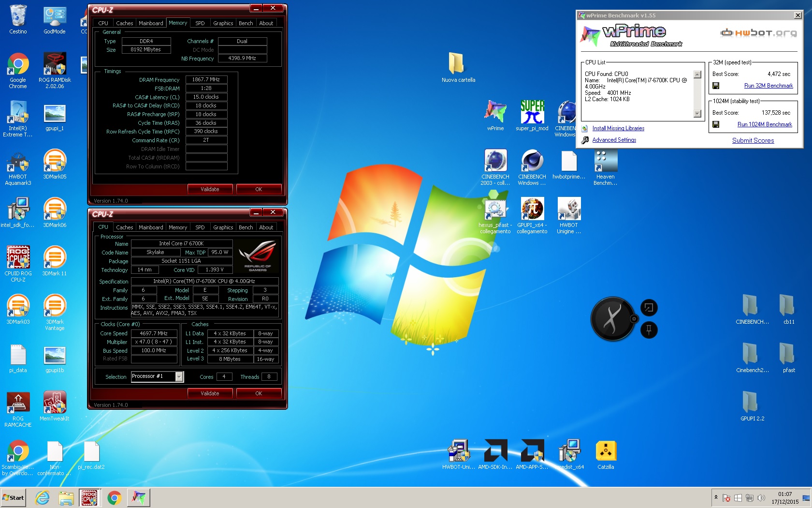Open Mainboard tab in lower CPU-Z window
Screen dimensions: 812x508
pos(151,227)
